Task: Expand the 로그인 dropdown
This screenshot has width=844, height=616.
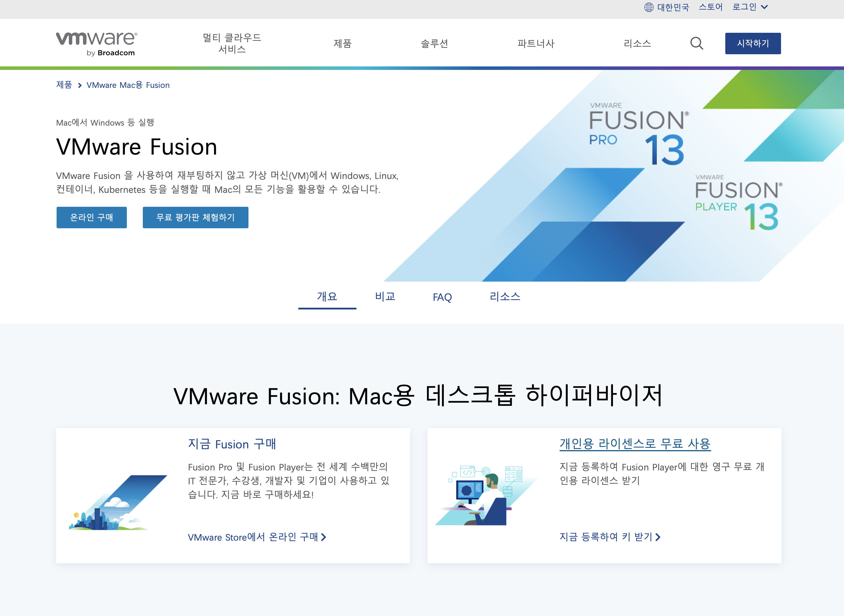Action: 750,7
